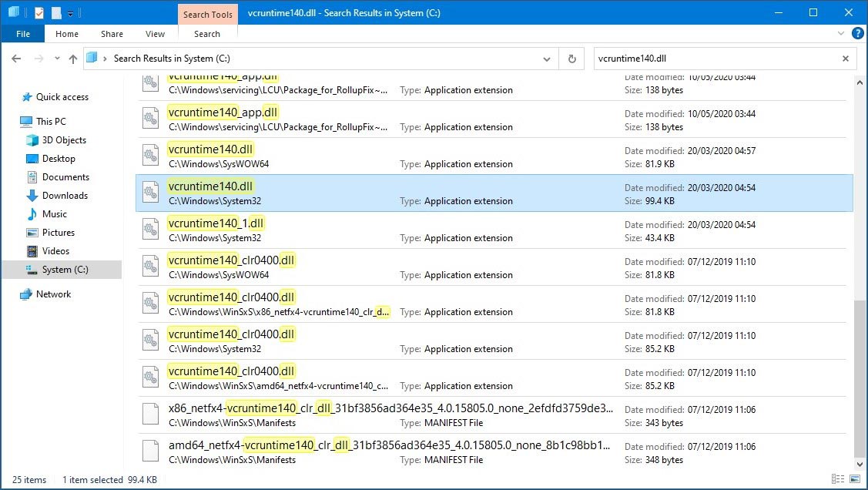This screenshot has height=490, width=868.
Task: Click the location icon in address bar
Action: coord(92,58)
